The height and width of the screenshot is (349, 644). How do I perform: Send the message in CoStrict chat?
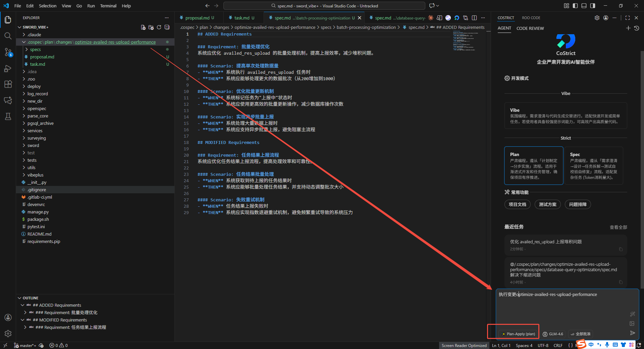click(x=632, y=333)
